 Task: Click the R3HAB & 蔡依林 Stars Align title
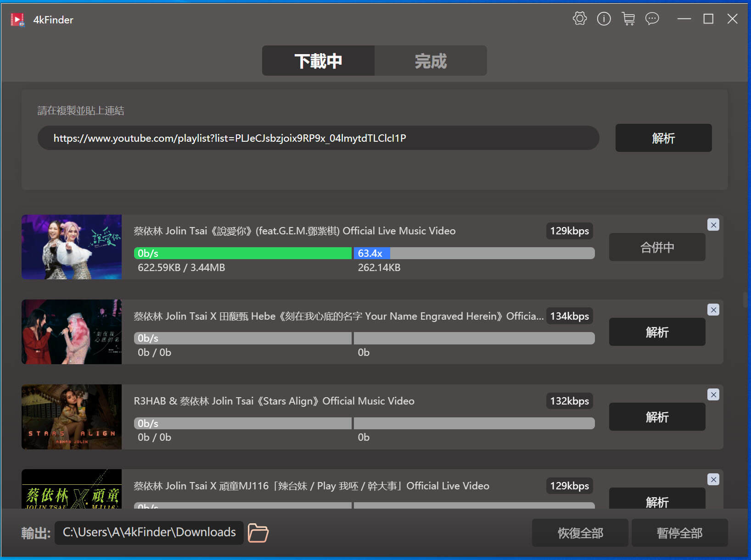(x=274, y=401)
